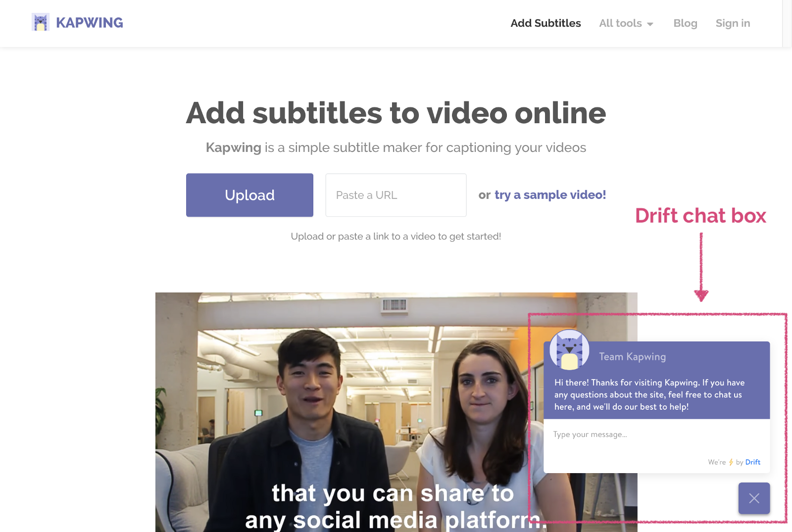Focus the Type your message field

656,435
